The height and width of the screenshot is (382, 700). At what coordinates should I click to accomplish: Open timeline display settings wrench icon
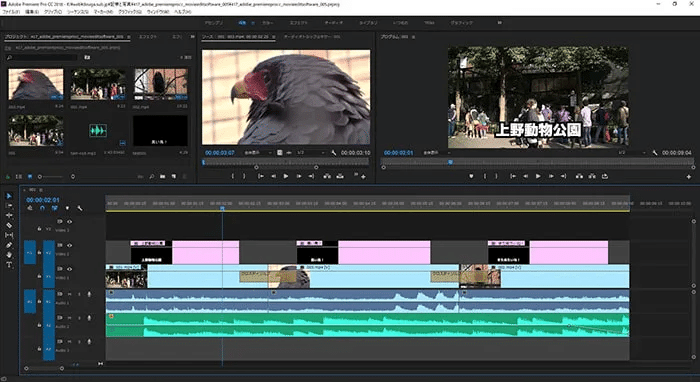tap(79, 208)
